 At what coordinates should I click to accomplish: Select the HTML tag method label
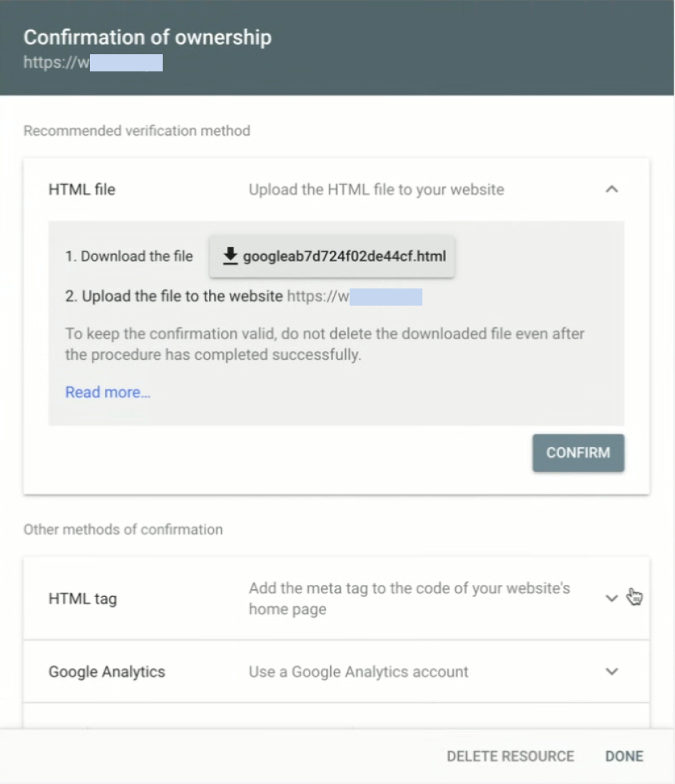pos(82,598)
